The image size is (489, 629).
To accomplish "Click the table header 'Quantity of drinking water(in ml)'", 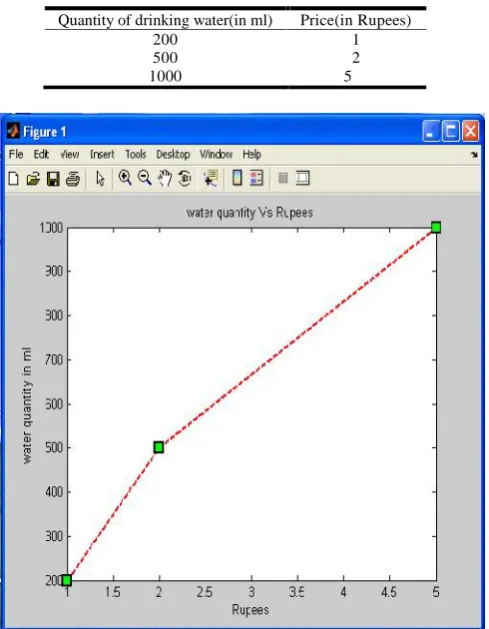I will (x=165, y=20).
